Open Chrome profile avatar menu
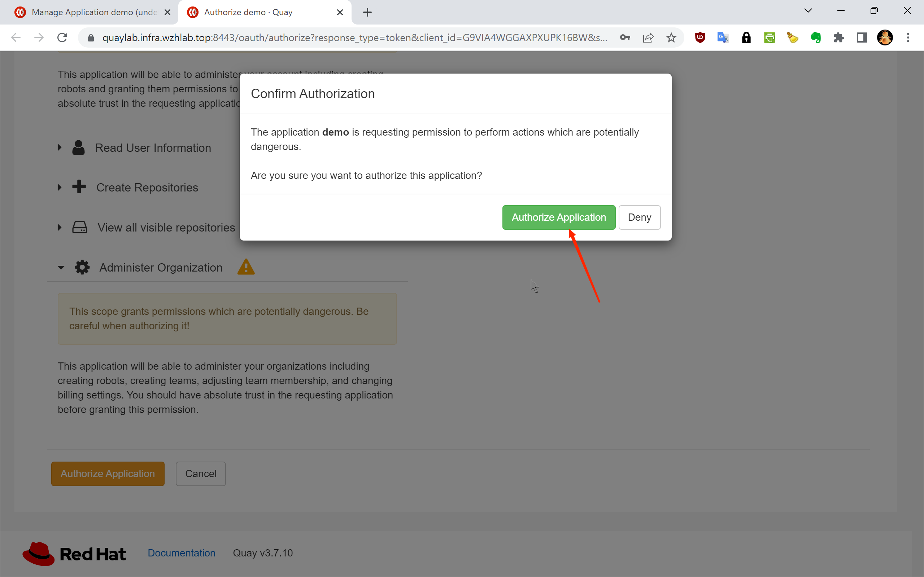This screenshot has width=924, height=577. pos(885,38)
